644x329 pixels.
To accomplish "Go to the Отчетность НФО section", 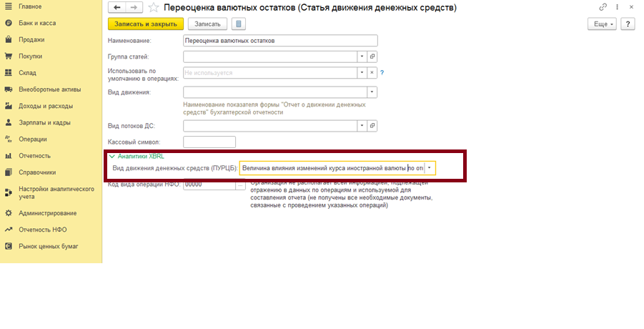I will 43,230.
